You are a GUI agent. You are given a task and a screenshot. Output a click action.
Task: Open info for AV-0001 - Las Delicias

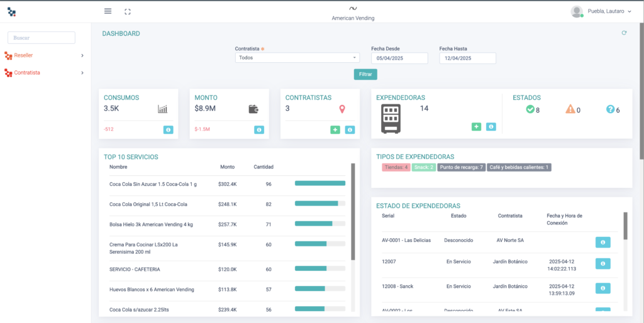point(603,242)
